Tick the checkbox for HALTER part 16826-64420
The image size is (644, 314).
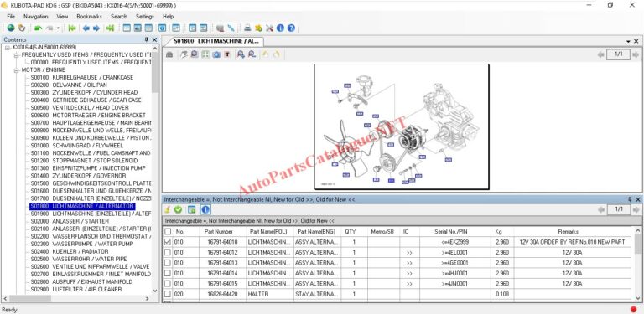click(168, 294)
